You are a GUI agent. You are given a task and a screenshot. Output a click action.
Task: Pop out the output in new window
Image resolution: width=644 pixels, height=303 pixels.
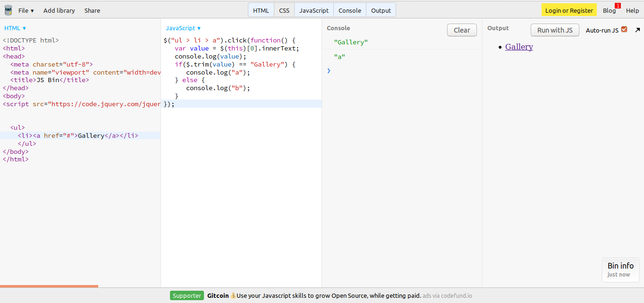[x=637, y=30]
